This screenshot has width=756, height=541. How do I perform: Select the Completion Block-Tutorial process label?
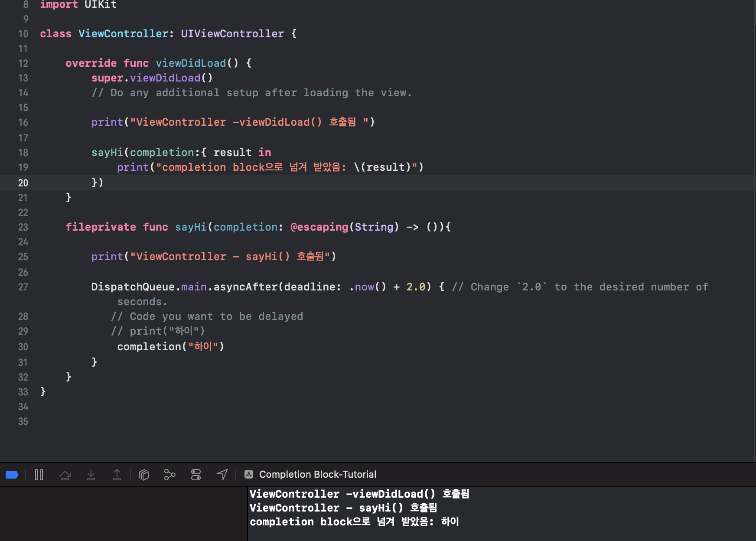point(318,474)
